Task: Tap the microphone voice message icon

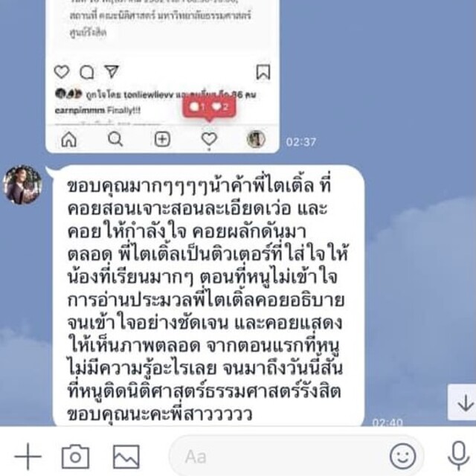Action: (x=458, y=456)
